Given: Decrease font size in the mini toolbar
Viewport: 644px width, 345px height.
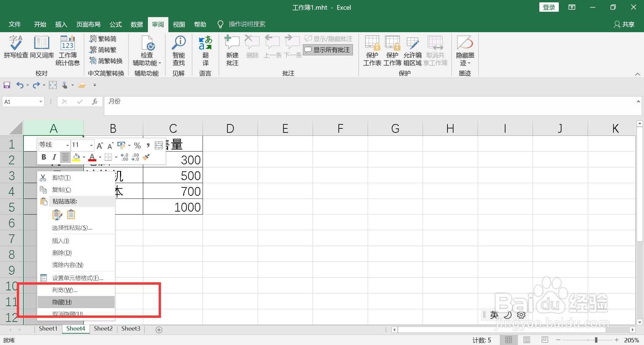Looking at the screenshot, I should (x=110, y=146).
